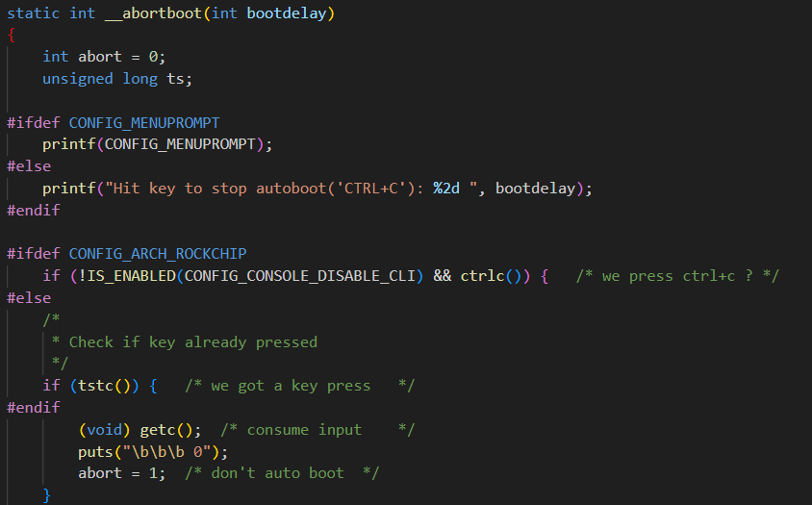Click 'Check if key already pressed' comment
Image resolution: width=812 pixels, height=505 pixels.
[x=192, y=341]
